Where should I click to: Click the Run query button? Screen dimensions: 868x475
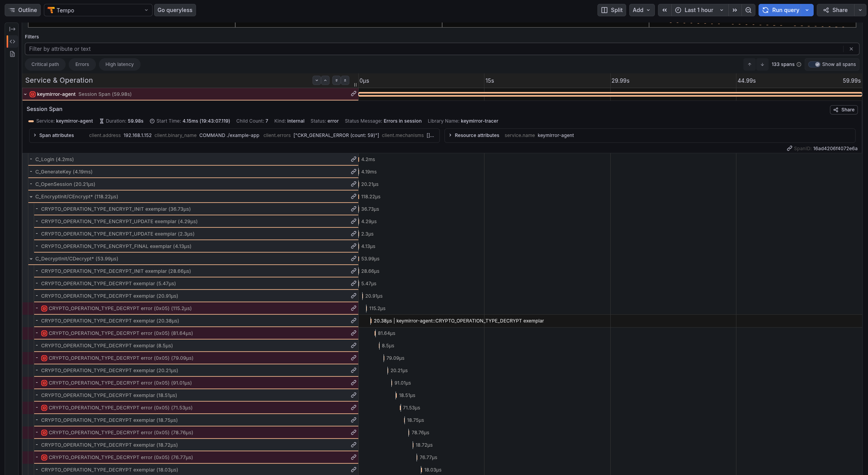click(x=781, y=10)
